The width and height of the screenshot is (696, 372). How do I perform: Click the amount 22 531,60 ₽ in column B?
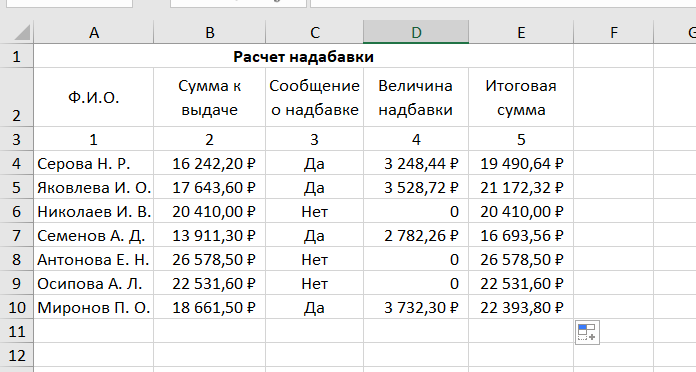point(210,283)
